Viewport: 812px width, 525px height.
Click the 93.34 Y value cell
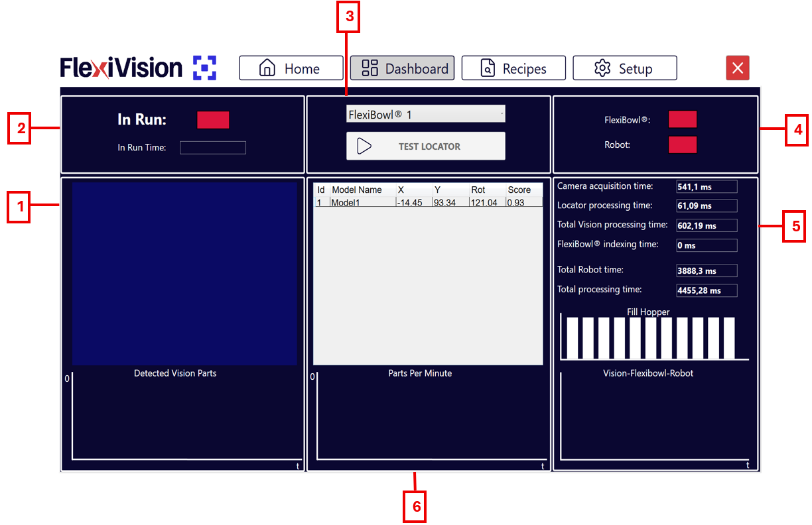(x=451, y=202)
